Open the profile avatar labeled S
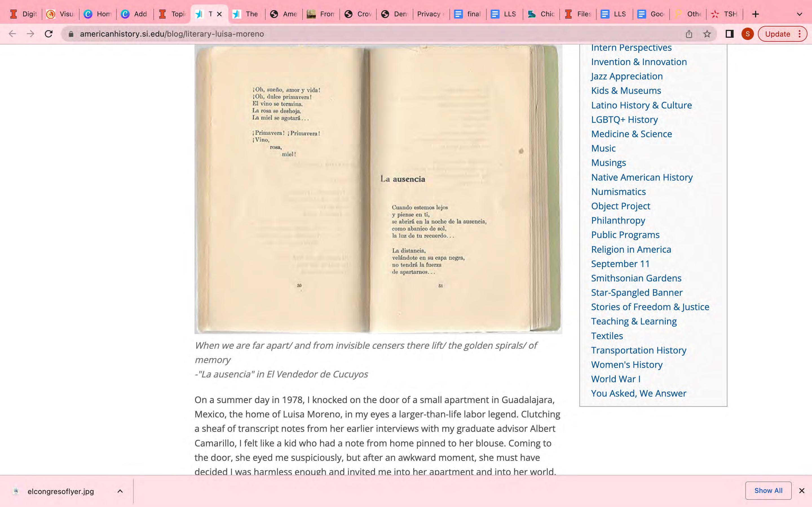The width and height of the screenshot is (812, 507). [x=747, y=34]
